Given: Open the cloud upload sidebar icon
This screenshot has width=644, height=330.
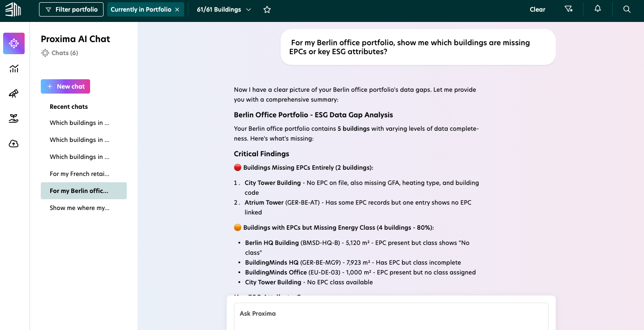Looking at the screenshot, I should [x=14, y=144].
